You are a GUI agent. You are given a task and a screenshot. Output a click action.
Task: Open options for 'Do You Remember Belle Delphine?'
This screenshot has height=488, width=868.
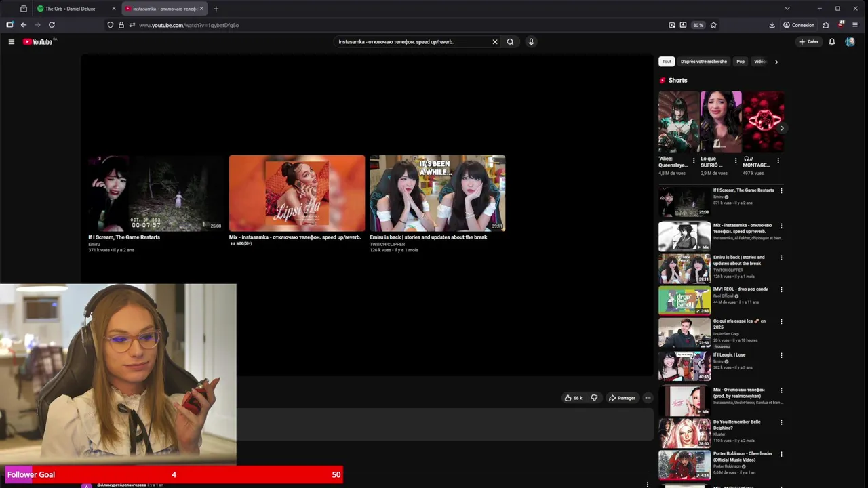(x=781, y=422)
